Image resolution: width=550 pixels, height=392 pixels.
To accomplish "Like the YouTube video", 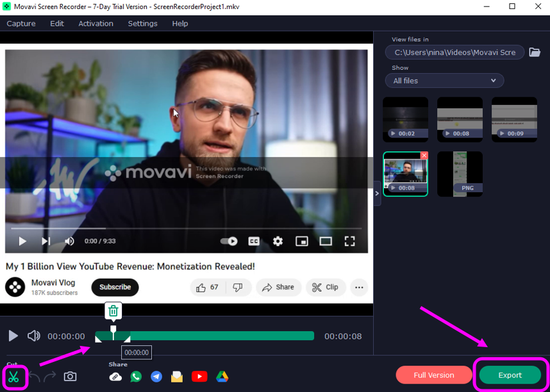I will point(207,288).
